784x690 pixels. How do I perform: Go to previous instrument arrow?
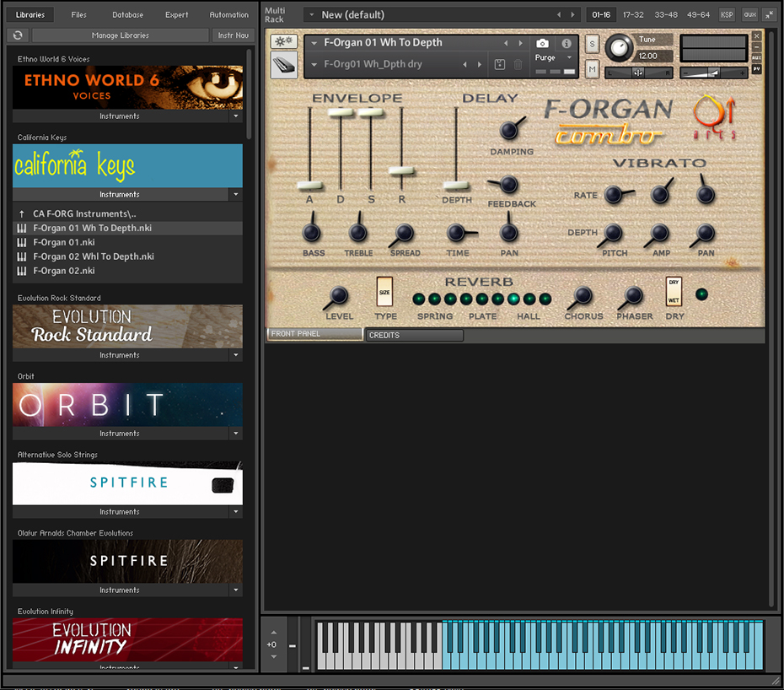click(x=506, y=43)
